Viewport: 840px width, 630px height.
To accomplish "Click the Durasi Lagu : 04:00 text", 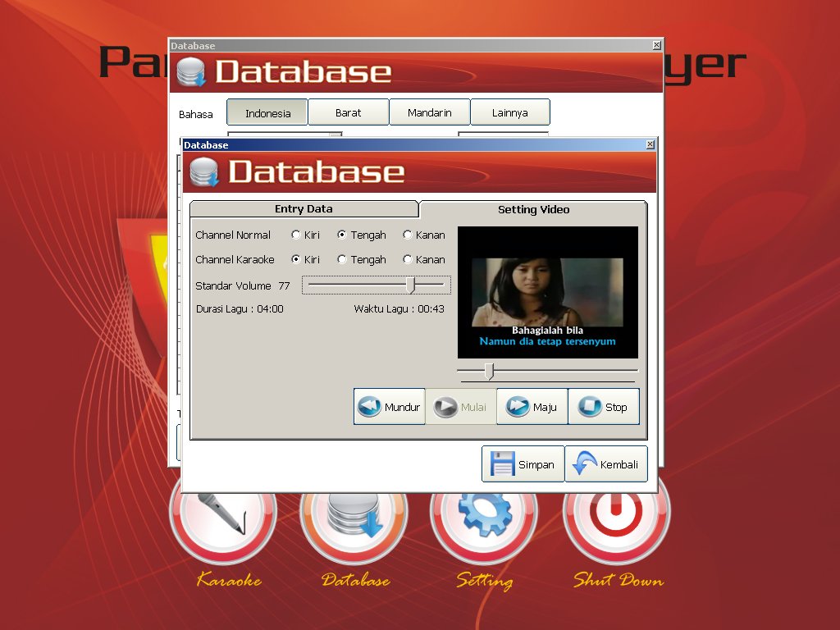I will pos(240,308).
